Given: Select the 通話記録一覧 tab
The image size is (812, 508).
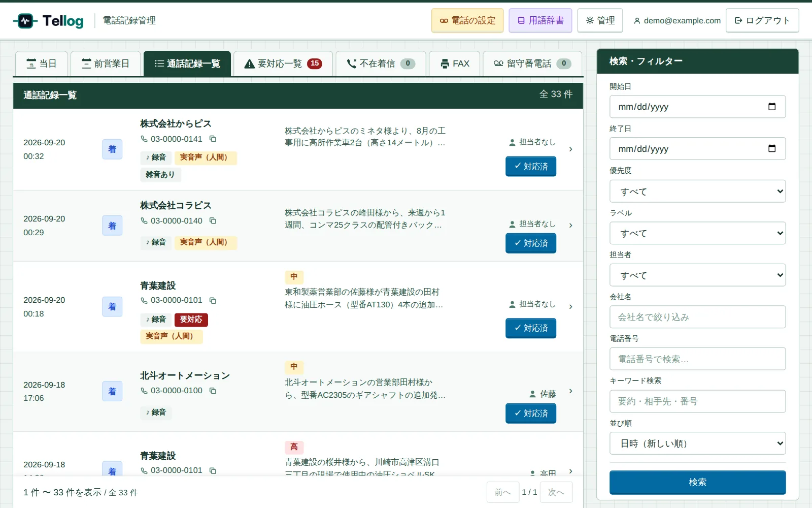Looking at the screenshot, I should click(x=187, y=63).
